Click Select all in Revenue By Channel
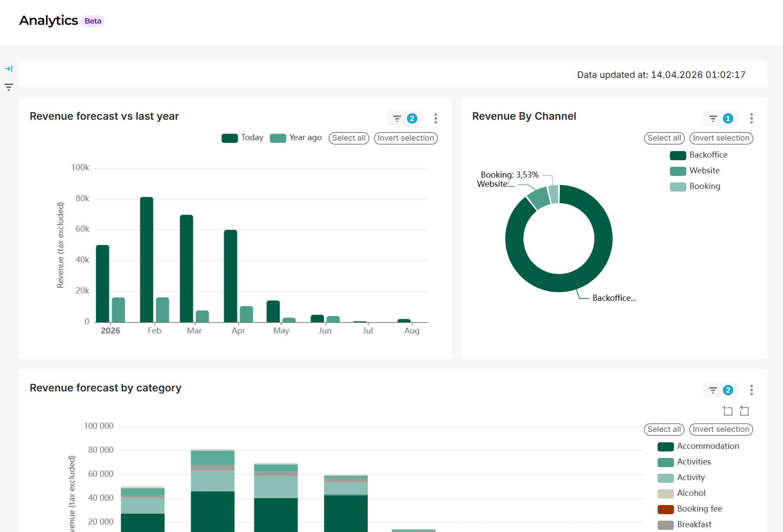783x532 pixels. [x=664, y=138]
